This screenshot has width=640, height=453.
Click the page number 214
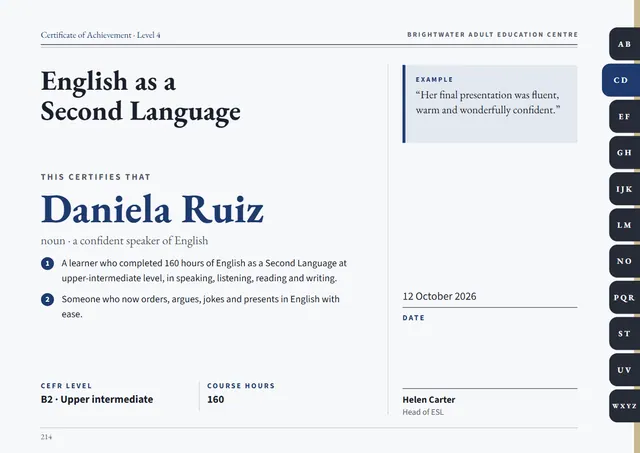tap(47, 437)
